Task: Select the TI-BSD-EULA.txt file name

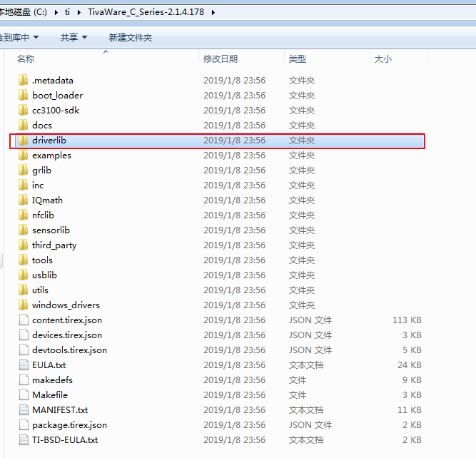Action: coord(65,439)
